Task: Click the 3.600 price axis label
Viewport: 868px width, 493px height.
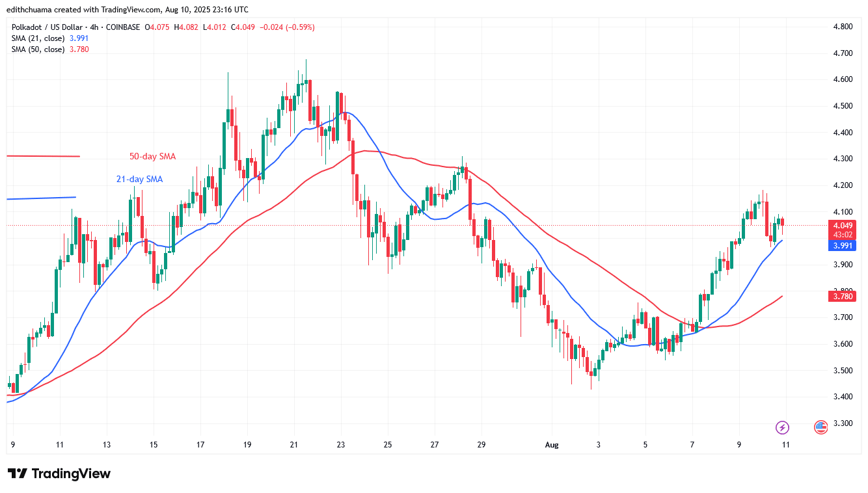Action: (x=843, y=344)
